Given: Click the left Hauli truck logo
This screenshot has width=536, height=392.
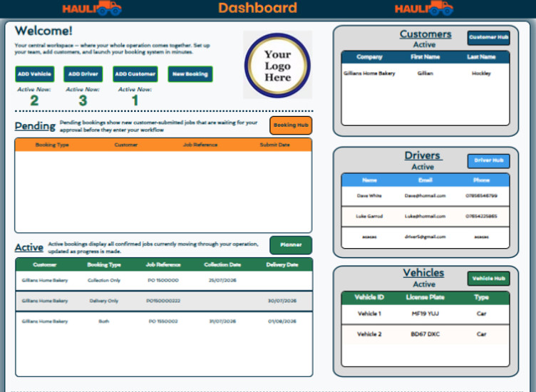Looking at the screenshot, I should pyautogui.click(x=92, y=9).
